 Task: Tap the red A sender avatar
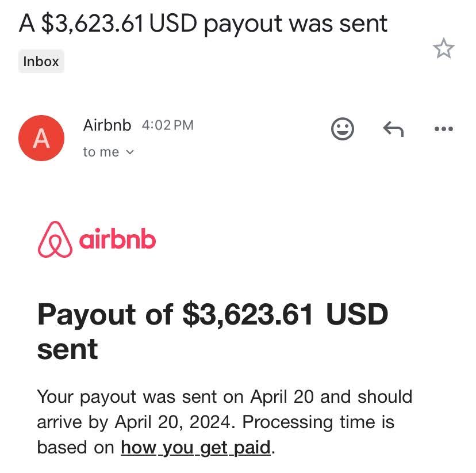(41, 138)
